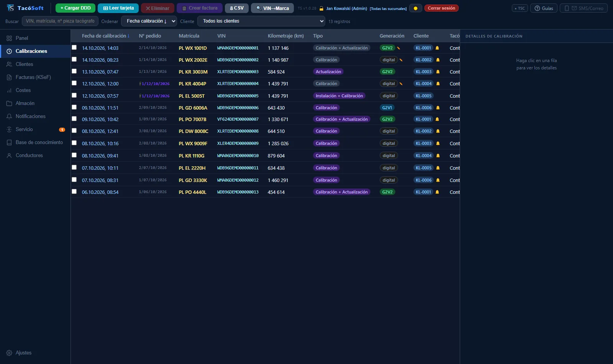Export with the CSV button
This screenshot has height=364, width=613.
click(x=237, y=8)
